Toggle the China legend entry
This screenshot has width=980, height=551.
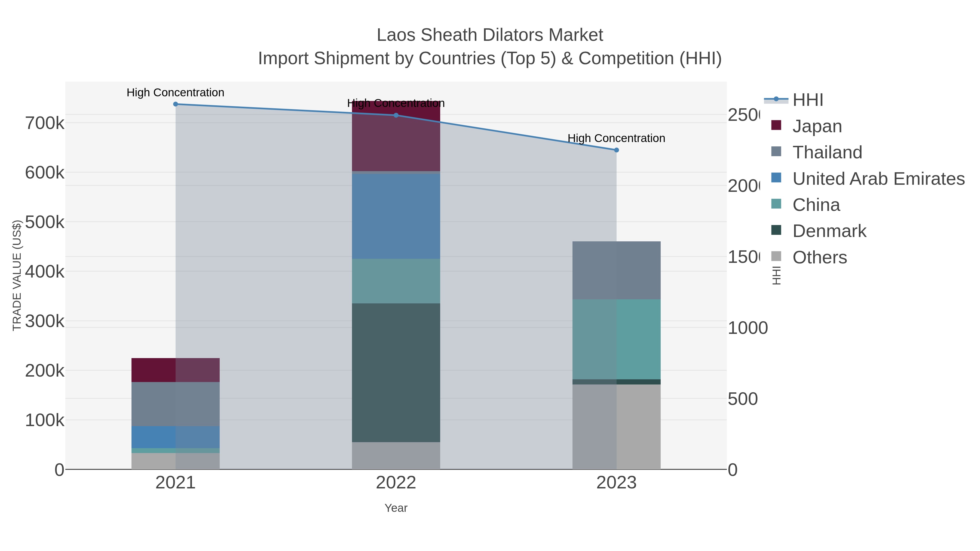(806, 205)
